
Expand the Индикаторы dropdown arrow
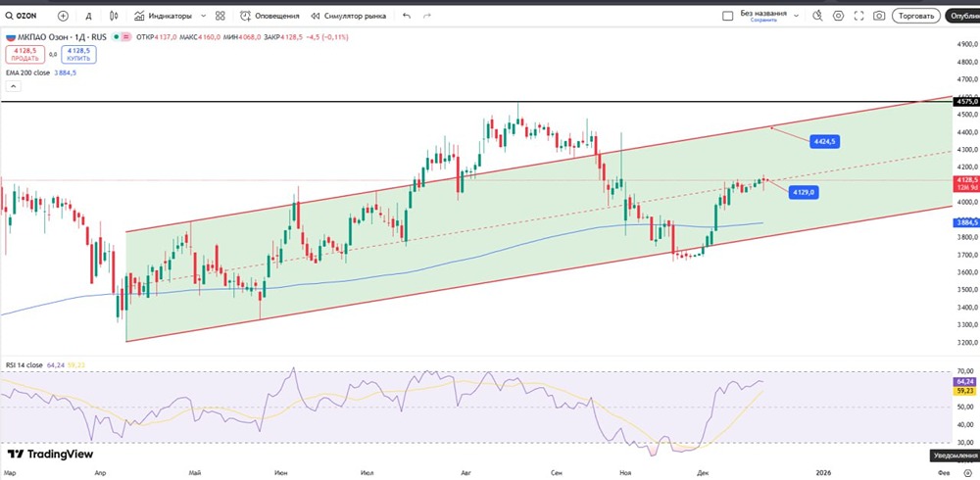click(203, 16)
